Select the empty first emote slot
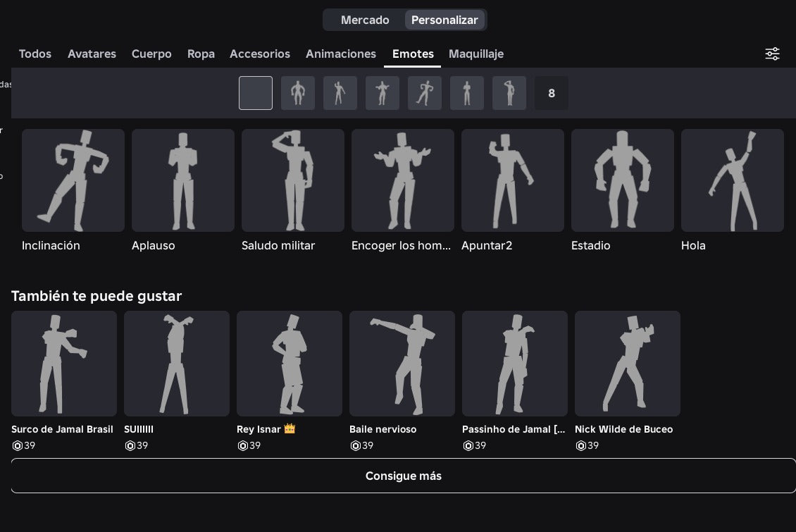This screenshot has width=796, height=532. pos(255,93)
